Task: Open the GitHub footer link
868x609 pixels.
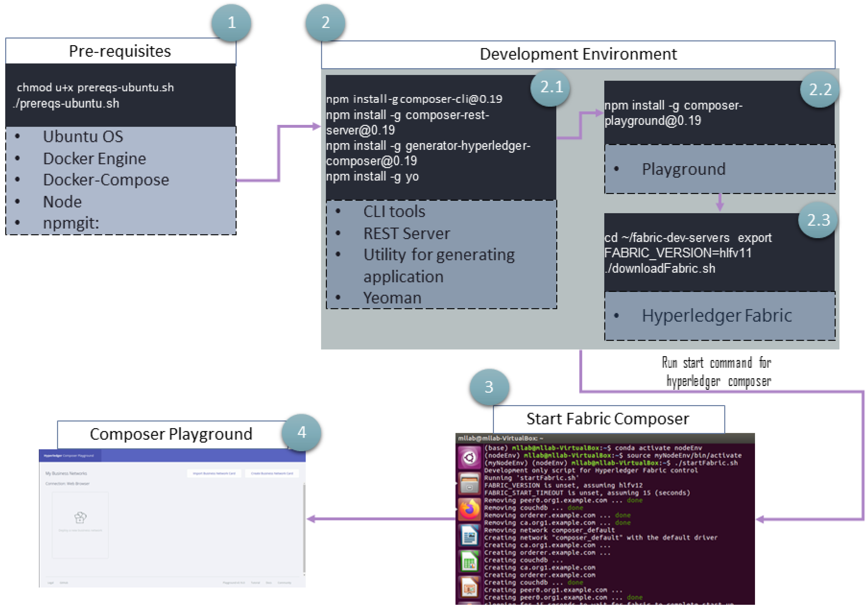Action: (64, 583)
